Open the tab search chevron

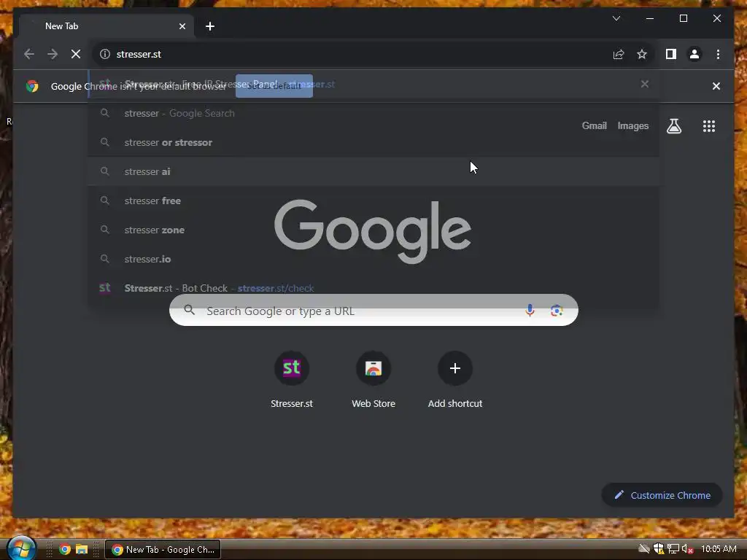click(x=616, y=18)
